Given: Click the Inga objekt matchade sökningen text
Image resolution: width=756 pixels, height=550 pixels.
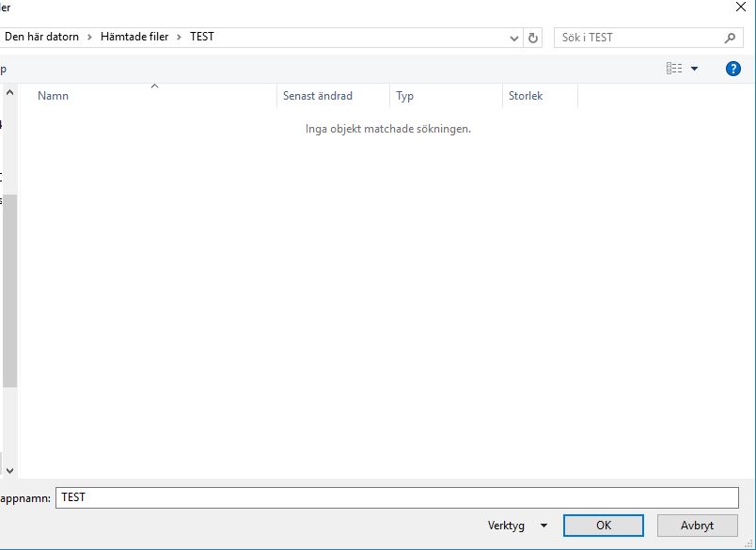Looking at the screenshot, I should point(388,129).
